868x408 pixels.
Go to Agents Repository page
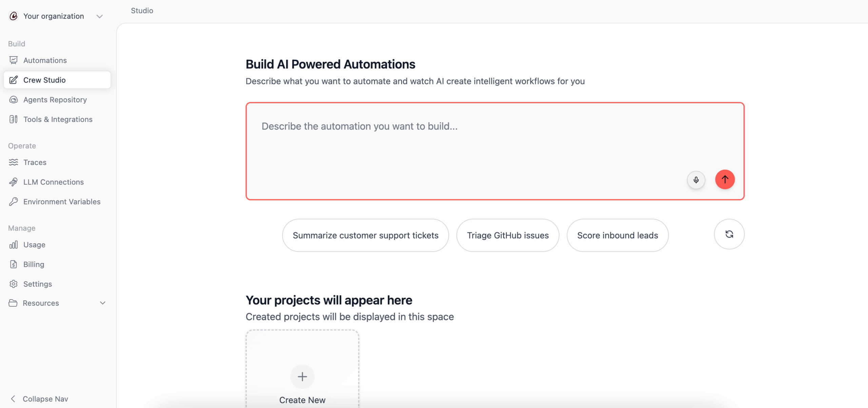[x=55, y=100]
